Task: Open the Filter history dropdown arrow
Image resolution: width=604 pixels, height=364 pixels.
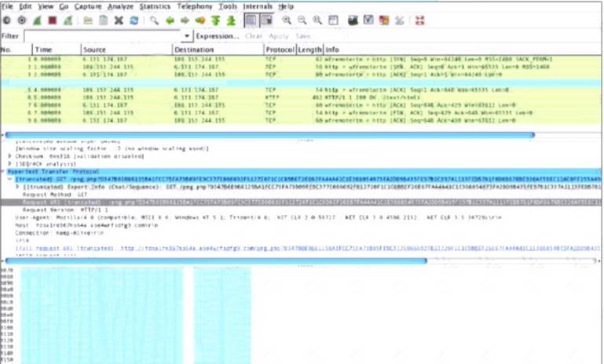Action: point(186,36)
